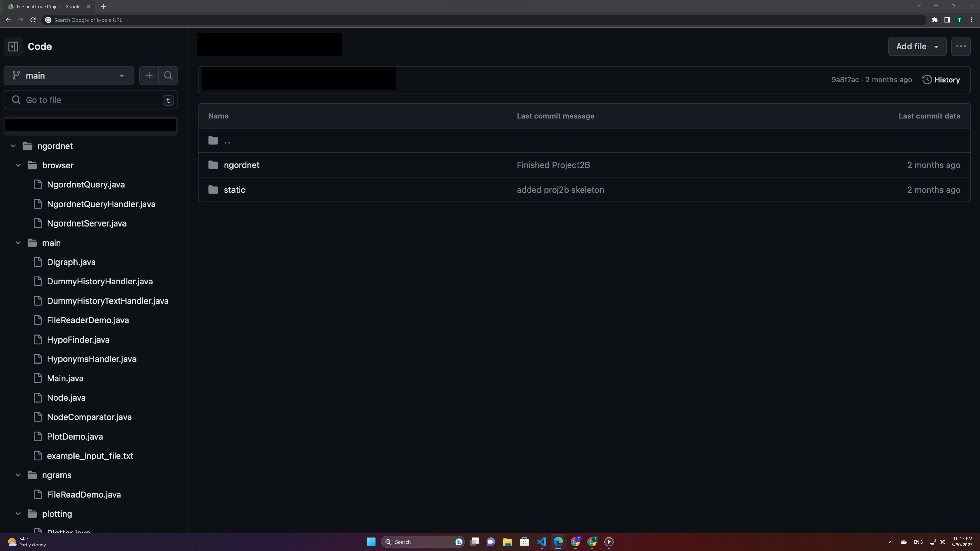Open Visual Studio Code from the taskbar
980x551 pixels.
pos(541,542)
